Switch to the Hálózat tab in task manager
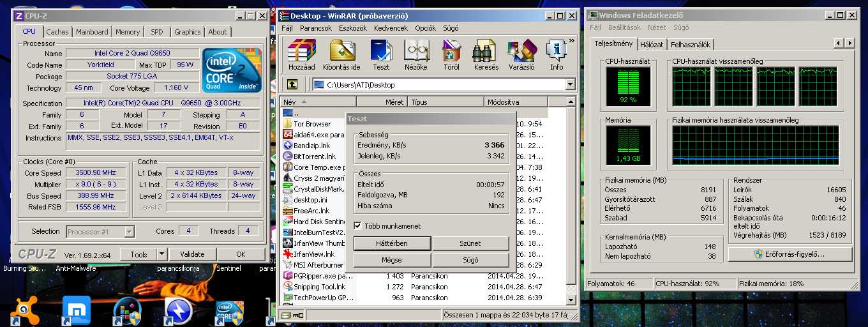The width and height of the screenshot is (868, 327). (652, 45)
